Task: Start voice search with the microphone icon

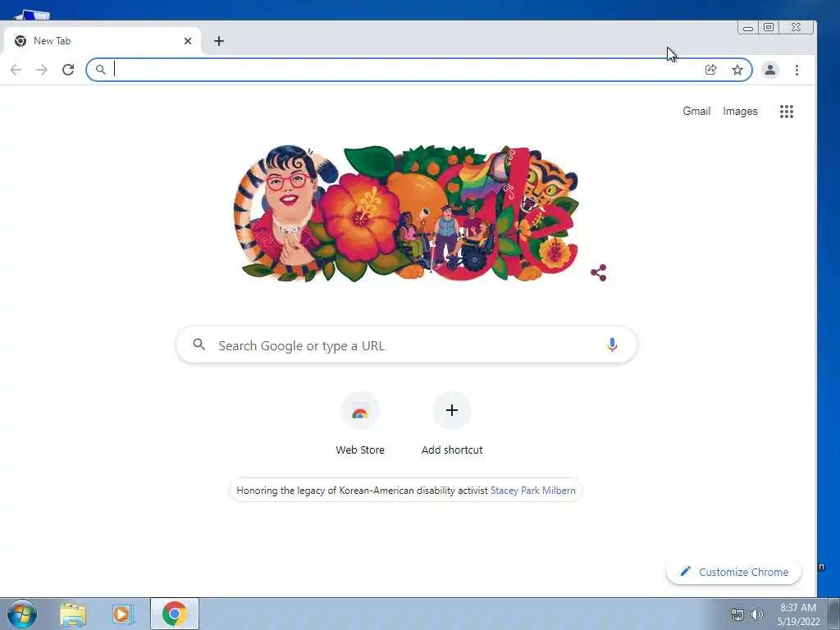Action: tap(612, 345)
